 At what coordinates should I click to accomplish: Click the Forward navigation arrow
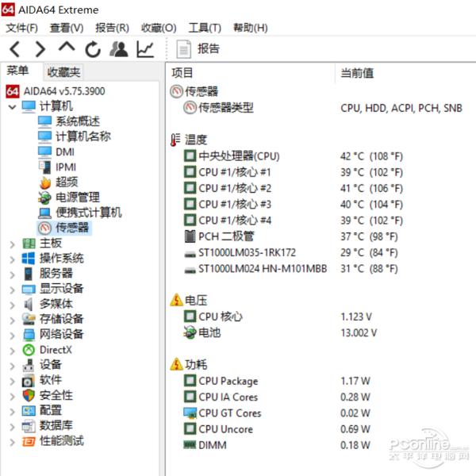coord(40,49)
